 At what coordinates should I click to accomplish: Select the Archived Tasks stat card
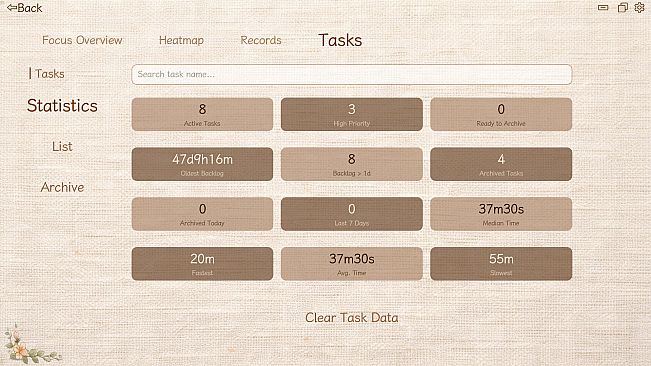[x=501, y=164]
